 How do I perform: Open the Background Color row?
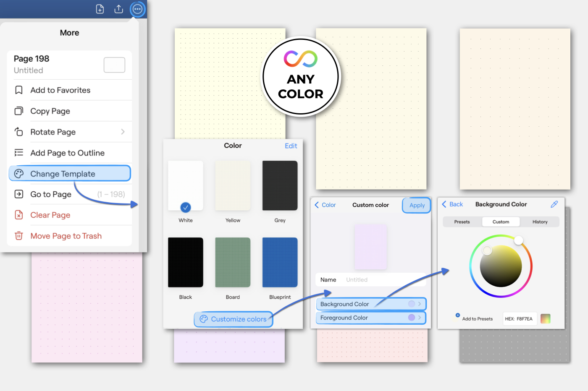pos(370,304)
